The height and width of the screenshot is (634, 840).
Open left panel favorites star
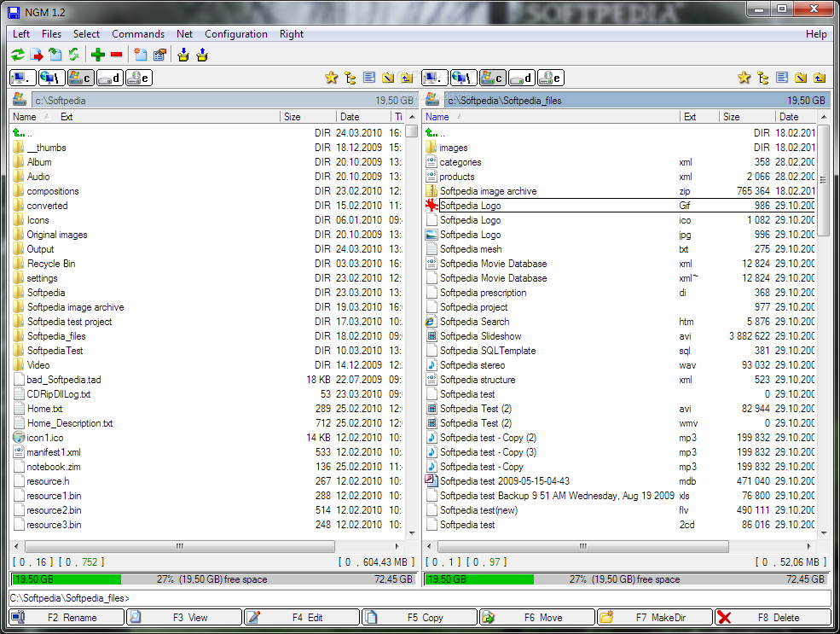[x=332, y=79]
